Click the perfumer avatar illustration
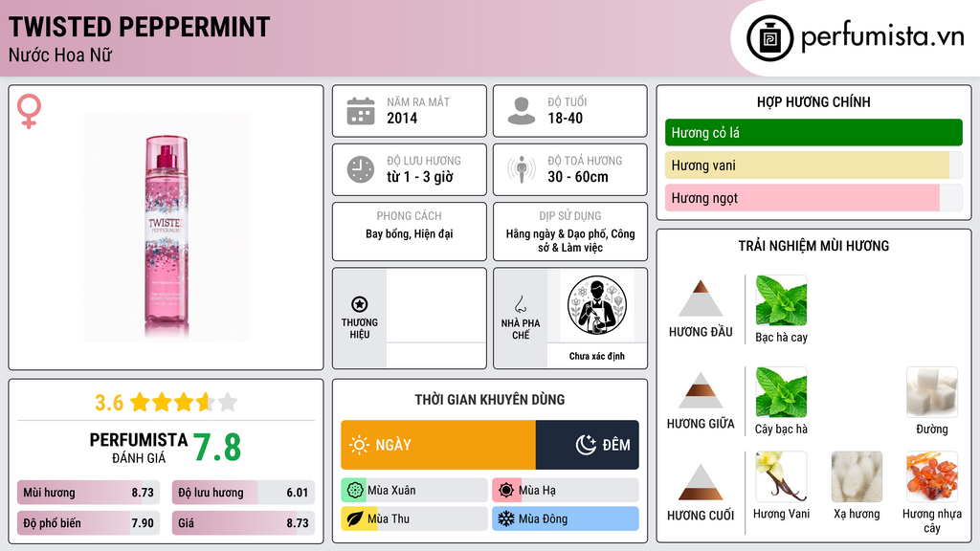 tap(597, 306)
